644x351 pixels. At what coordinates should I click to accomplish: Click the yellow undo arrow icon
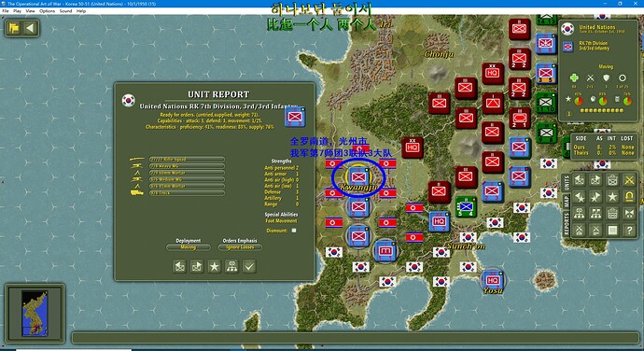pos(629,196)
